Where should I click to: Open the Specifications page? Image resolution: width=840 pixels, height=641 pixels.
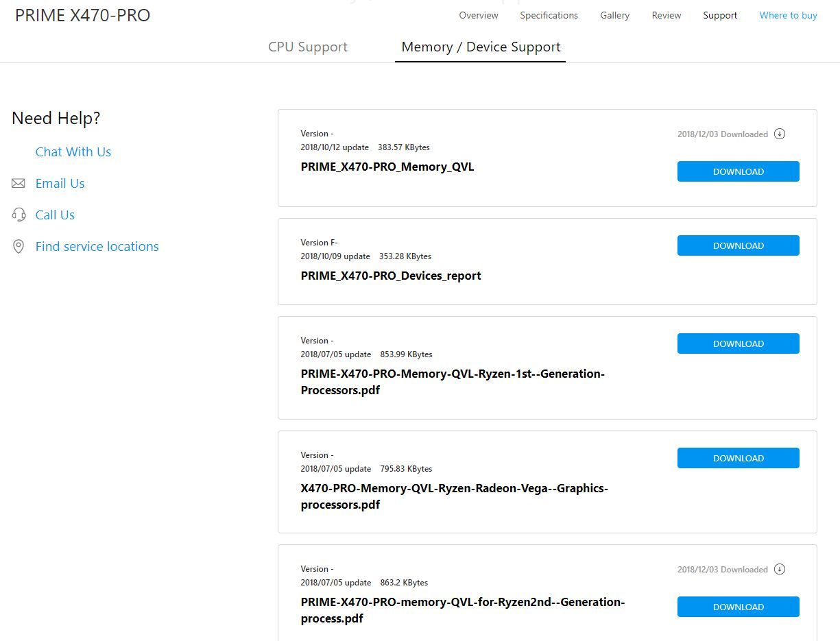pyautogui.click(x=549, y=15)
